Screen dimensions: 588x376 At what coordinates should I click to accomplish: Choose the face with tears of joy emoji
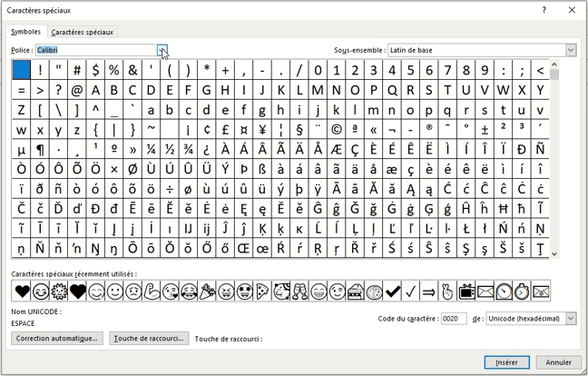coord(189,292)
